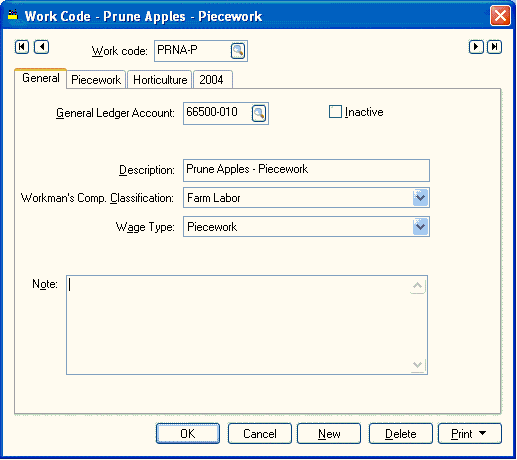Go to the next work code record
The height and width of the screenshot is (460, 517).
(x=476, y=47)
